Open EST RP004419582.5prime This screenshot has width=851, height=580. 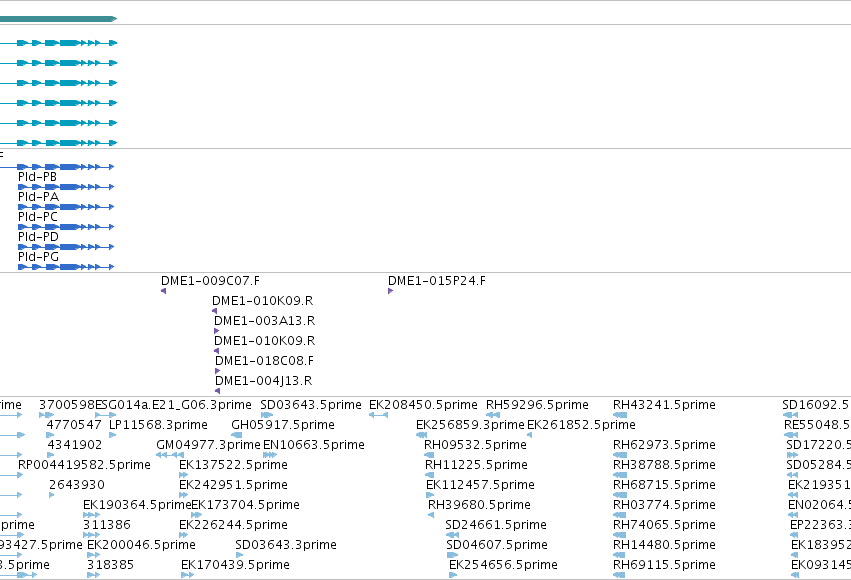point(84,465)
